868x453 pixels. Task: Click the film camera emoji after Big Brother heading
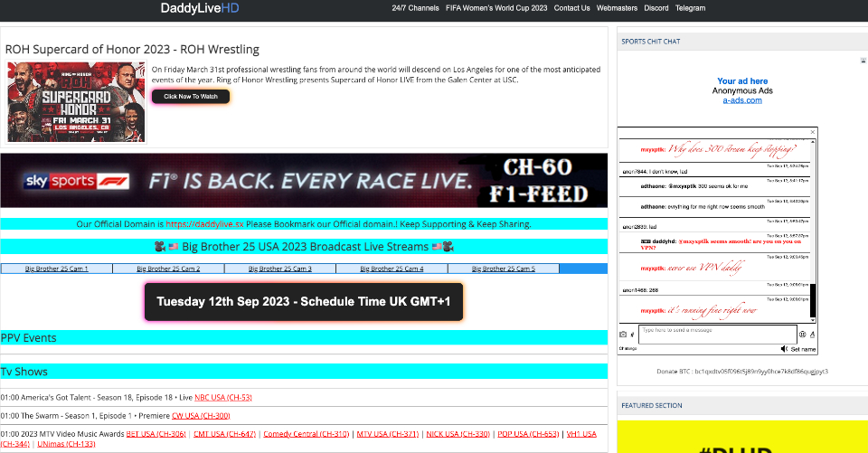[448, 247]
